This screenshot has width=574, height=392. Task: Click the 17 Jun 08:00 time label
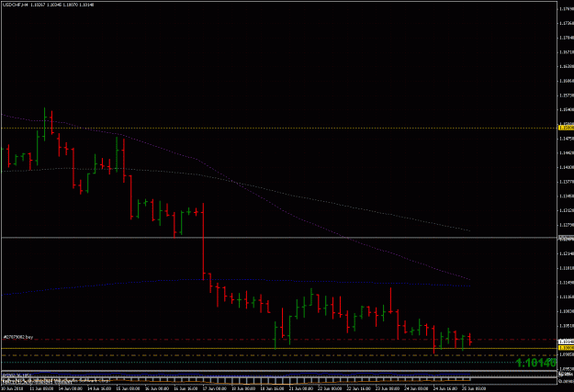(x=215, y=388)
